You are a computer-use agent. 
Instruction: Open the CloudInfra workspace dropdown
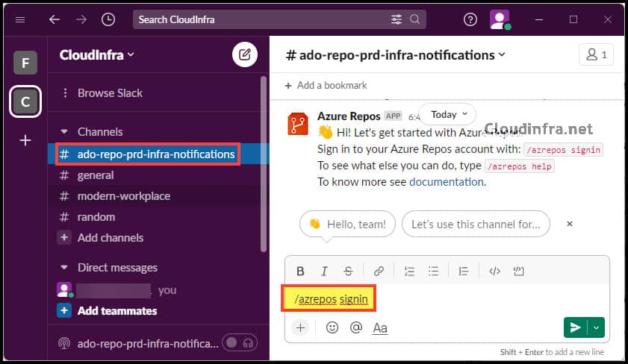coord(96,54)
